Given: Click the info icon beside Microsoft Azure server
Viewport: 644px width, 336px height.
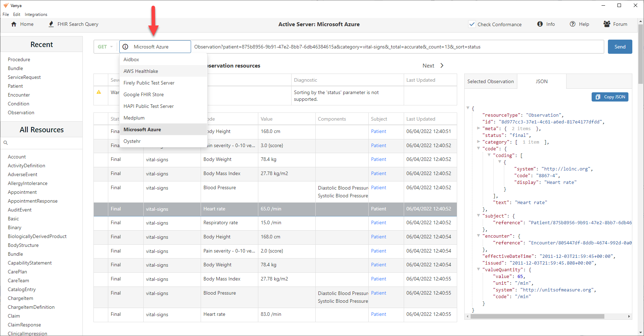Looking at the screenshot, I should 125,47.
